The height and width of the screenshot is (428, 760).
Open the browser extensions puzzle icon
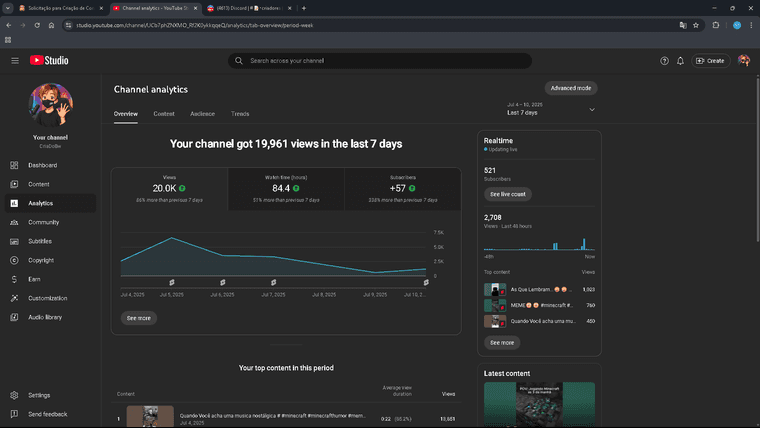click(716, 25)
